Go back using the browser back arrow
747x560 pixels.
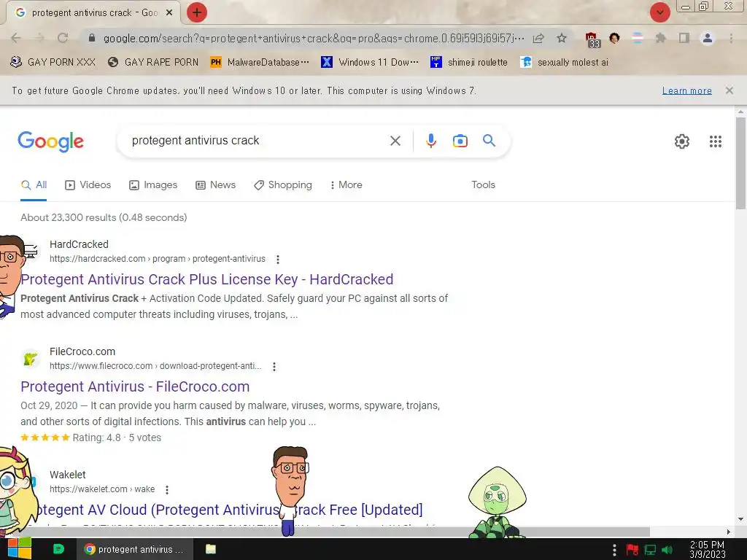[x=16, y=38]
